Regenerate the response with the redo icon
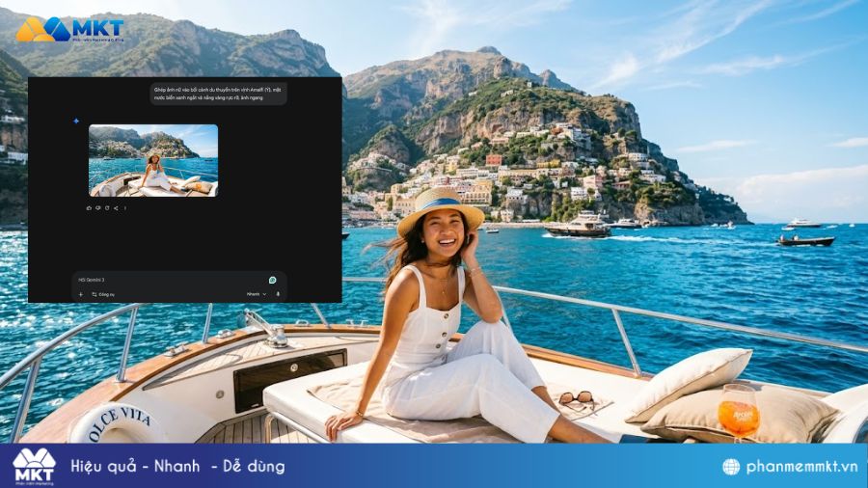868x488 pixels. pyautogui.click(x=106, y=207)
